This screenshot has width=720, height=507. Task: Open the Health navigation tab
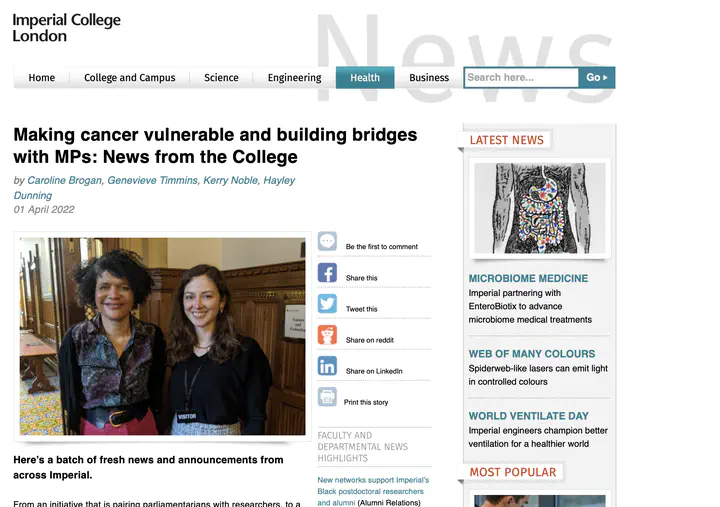[365, 78]
